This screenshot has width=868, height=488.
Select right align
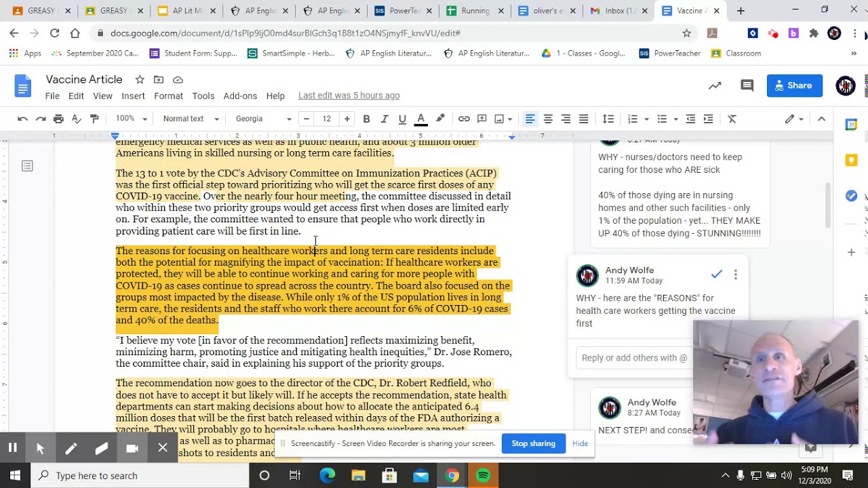click(x=566, y=119)
